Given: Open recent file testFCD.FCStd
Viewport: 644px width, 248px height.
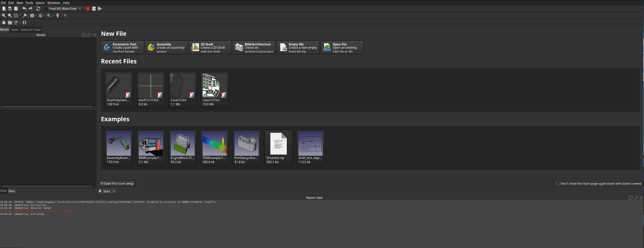Looking at the screenshot, I should pos(151,90).
